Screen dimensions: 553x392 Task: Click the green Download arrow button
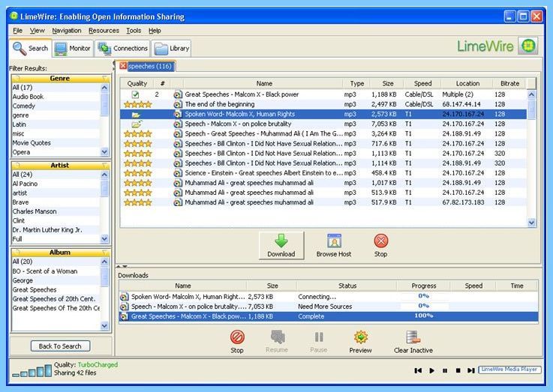(281, 246)
